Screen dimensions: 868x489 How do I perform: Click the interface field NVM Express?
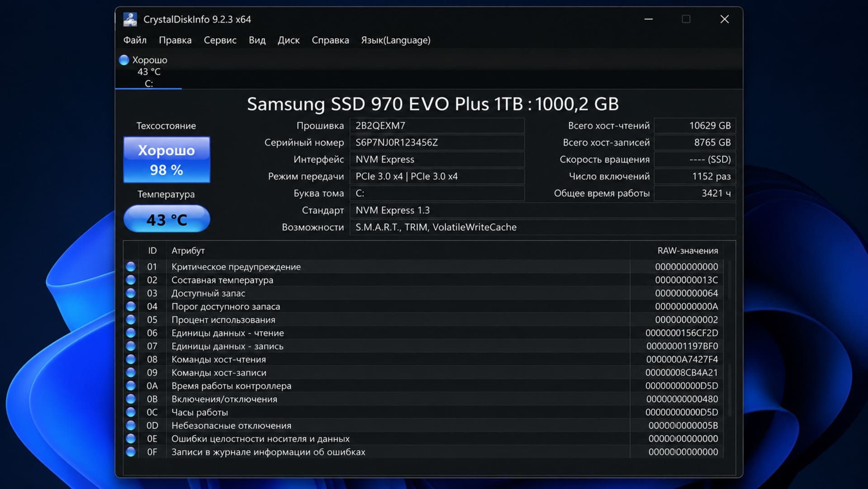coord(437,159)
